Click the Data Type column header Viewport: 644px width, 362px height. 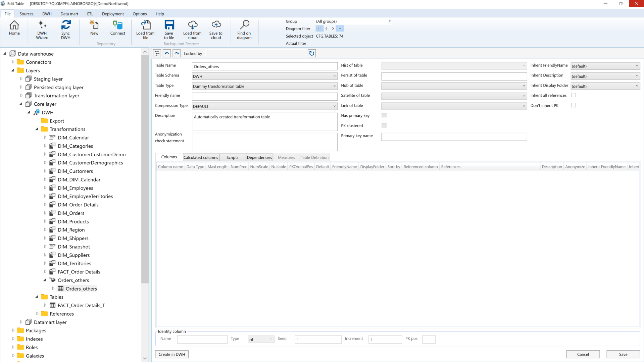click(195, 167)
